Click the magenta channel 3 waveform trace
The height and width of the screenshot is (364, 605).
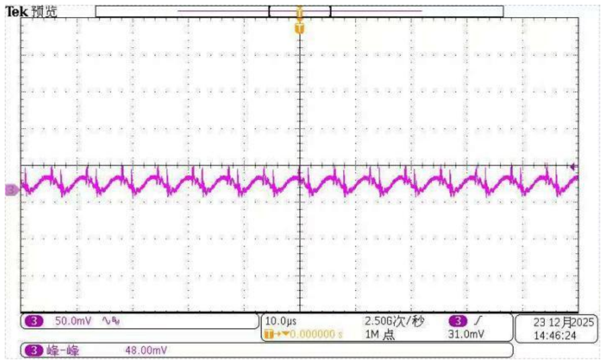pyautogui.click(x=299, y=181)
